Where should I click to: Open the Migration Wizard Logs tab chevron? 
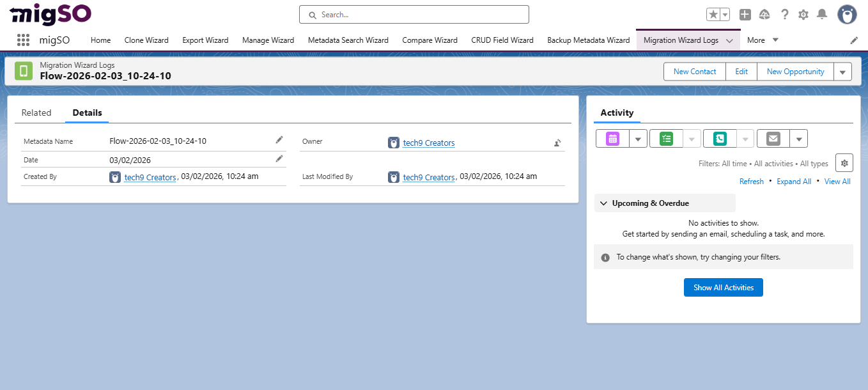point(729,40)
